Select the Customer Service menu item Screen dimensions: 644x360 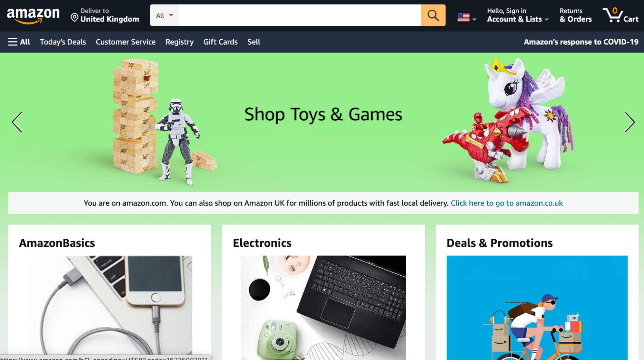[126, 42]
